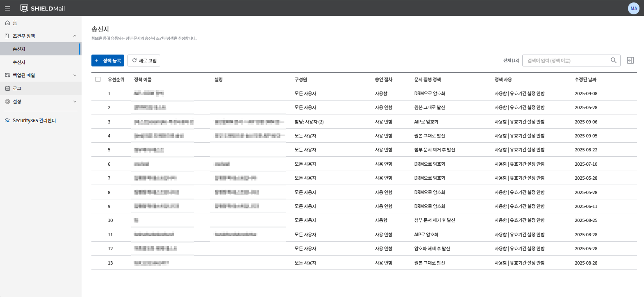The height and width of the screenshot is (297, 644).
Task: Open the hamburger menu
Action: coord(7,8)
